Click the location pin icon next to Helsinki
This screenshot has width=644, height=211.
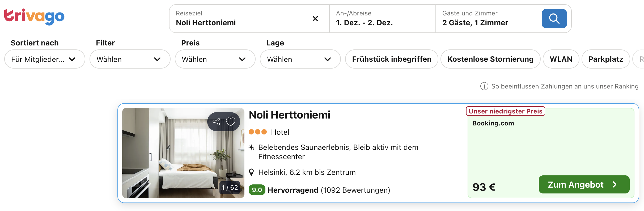pyautogui.click(x=251, y=172)
